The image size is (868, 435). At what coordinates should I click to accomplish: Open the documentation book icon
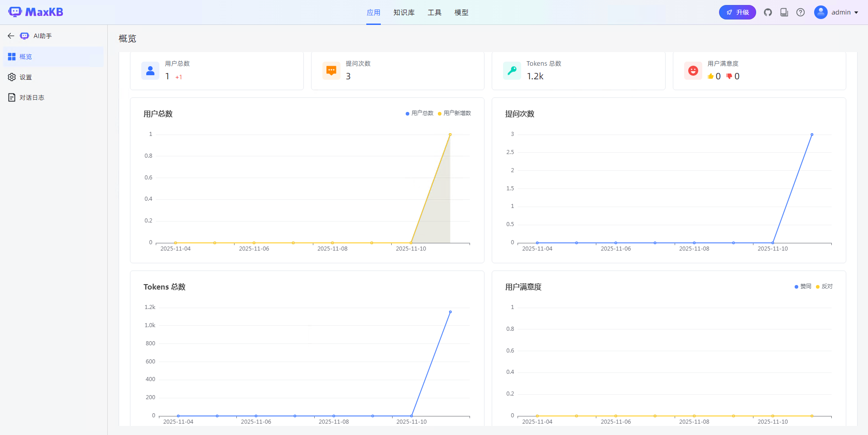(x=784, y=12)
